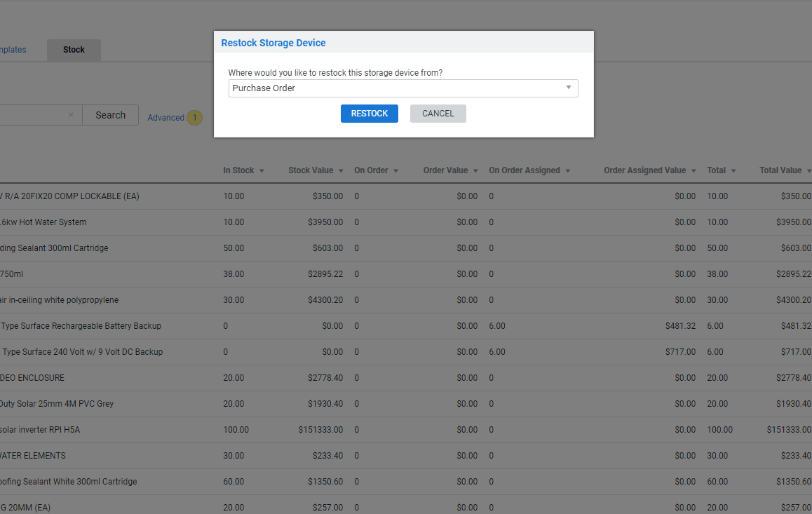Open the 100.00 stock link for Solar inverter RPI H5A
This screenshot has width=812, height=514.
(236, 429)
